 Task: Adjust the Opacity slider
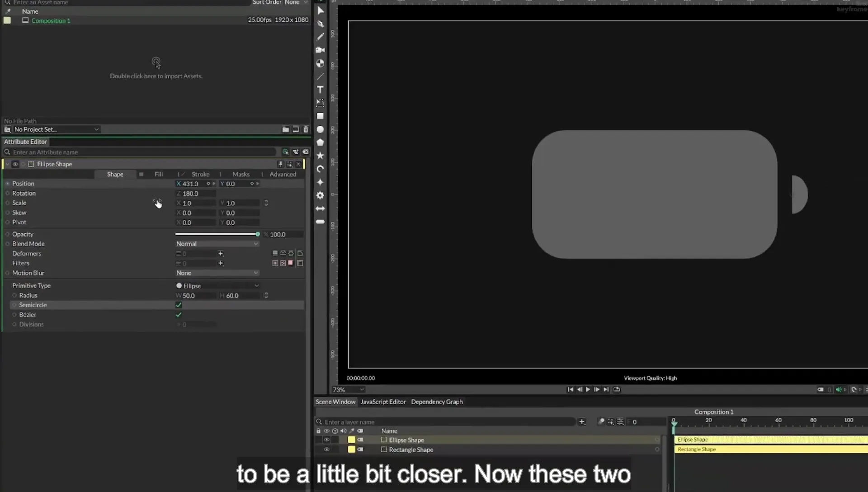(217, 234)
